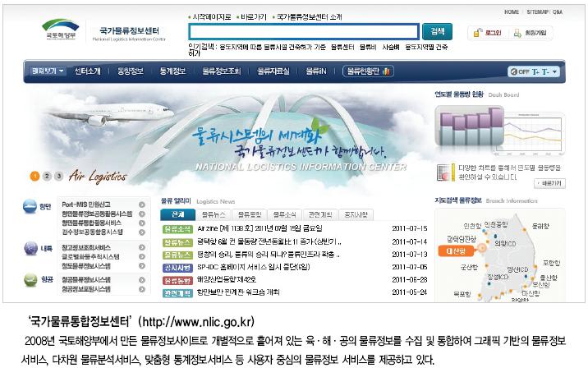Viewport: 588px width, 377px height.
Task: Show banner slide 2
Action: [x=47, y=176]
